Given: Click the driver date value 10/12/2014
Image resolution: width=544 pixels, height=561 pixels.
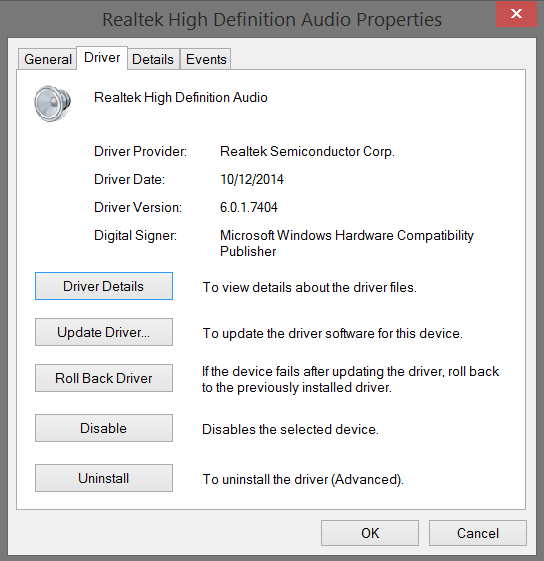Looking at the screenshot, I should tap(252, 179).
